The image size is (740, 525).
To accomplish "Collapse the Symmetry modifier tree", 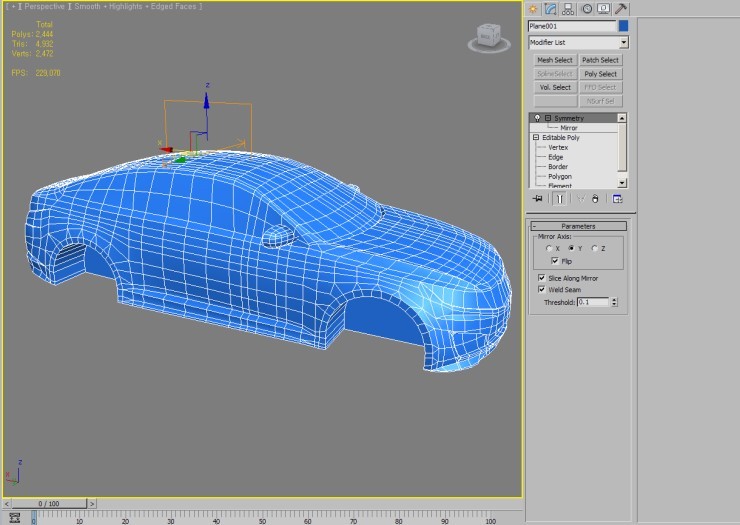I will (x=548, y=118).
